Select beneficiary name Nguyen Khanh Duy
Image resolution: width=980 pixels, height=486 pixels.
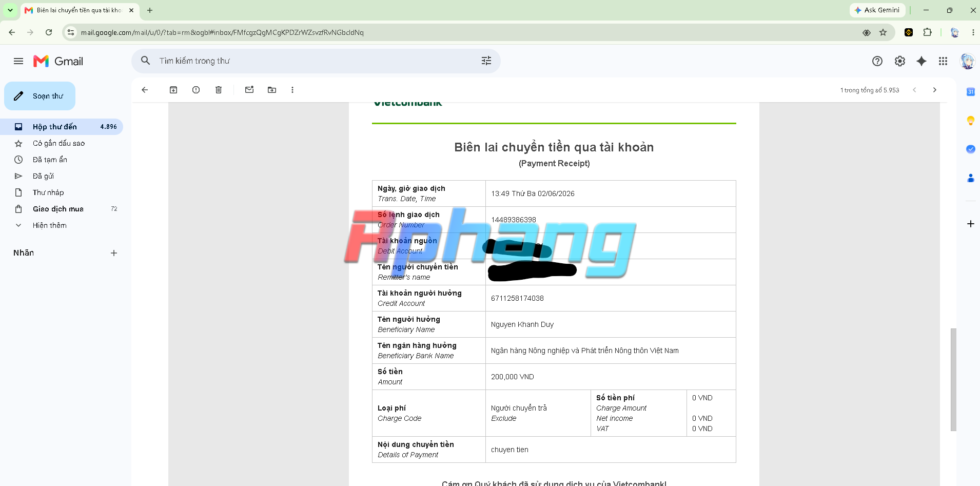tap(522, 324)
